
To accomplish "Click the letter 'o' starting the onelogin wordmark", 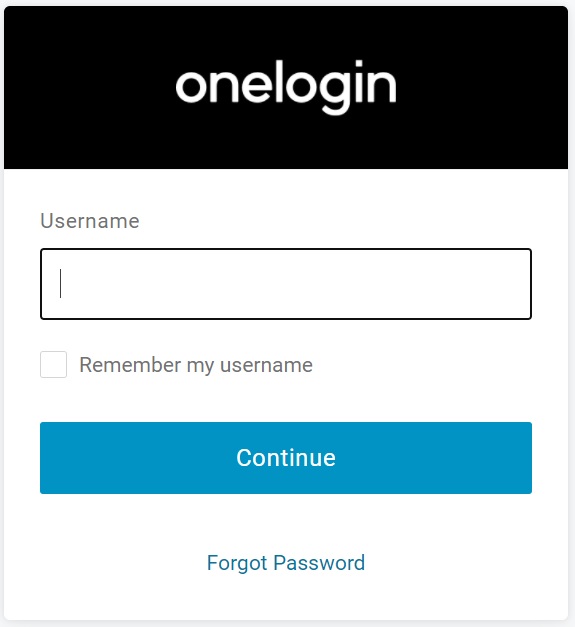I will 191,87.
